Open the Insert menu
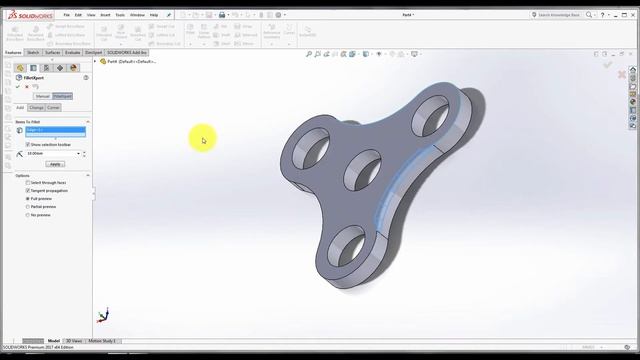Image resolution: width=640 pixels, height=360 pixels. pos(105,15)
